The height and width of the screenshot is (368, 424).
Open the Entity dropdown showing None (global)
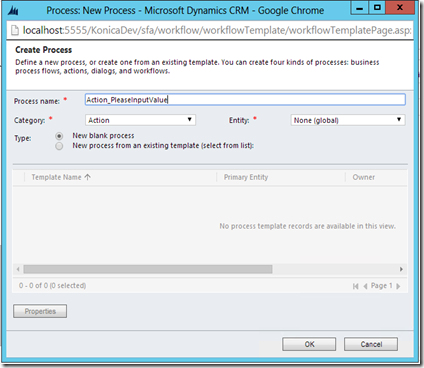point(348,120)
